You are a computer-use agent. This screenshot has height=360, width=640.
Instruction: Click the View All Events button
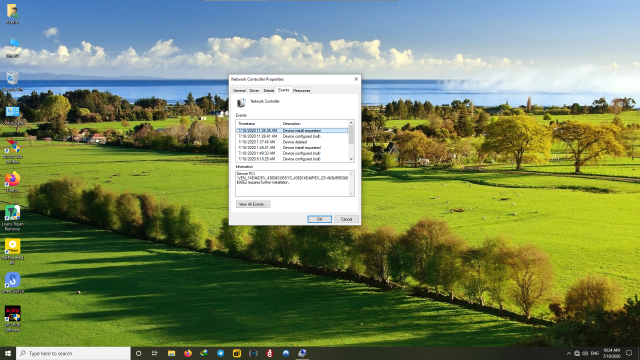point(253,204)
